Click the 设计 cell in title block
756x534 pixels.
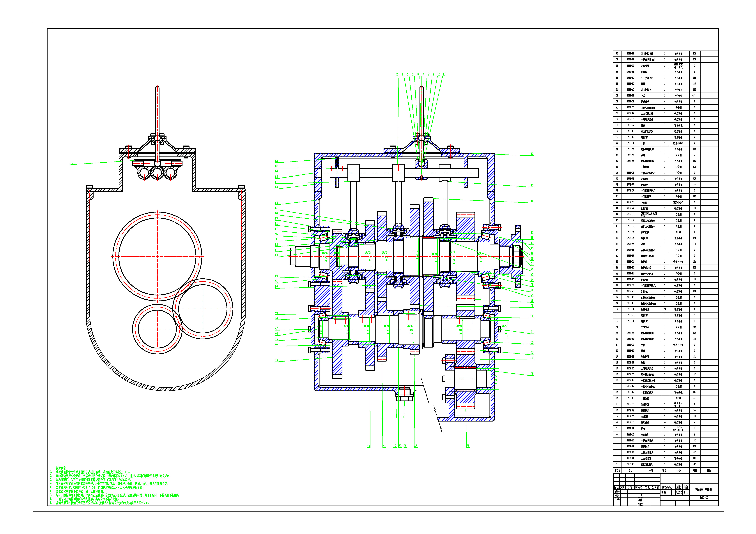(x=617, y=492)
